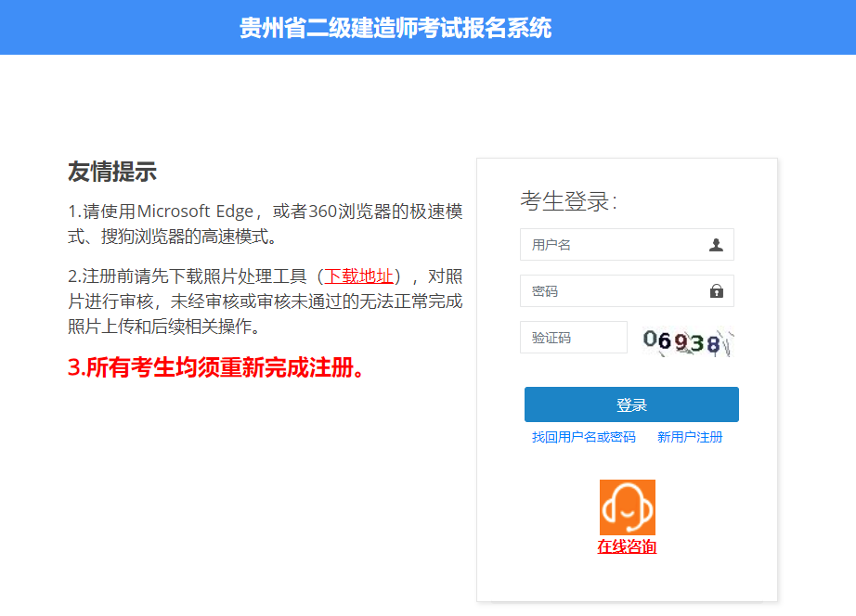The width and height of the screenshot is (856, 616).
Task: Click the text mentioning Microsoft Edge
Action: 266,224
